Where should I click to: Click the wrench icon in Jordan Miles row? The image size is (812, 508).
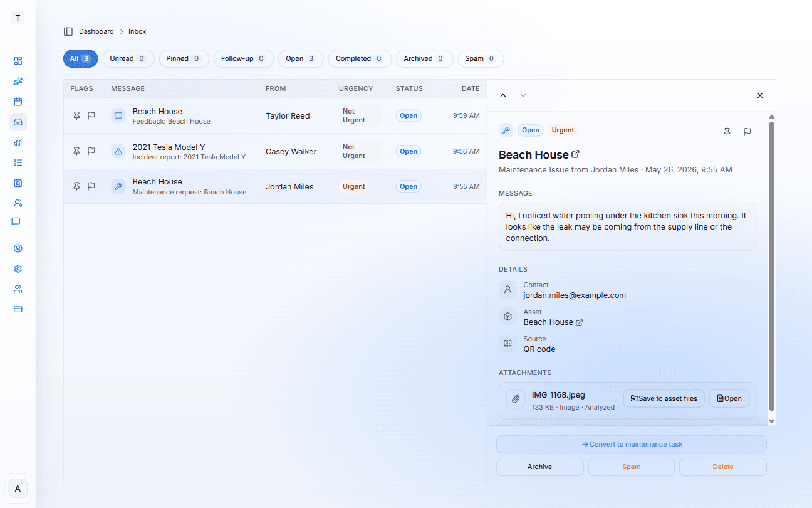click(x=118, y=186)
